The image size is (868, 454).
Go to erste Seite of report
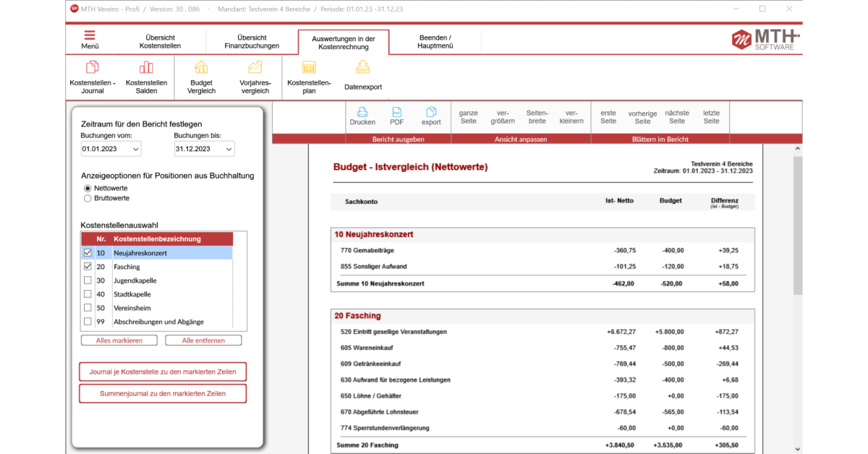pos(608,117)
